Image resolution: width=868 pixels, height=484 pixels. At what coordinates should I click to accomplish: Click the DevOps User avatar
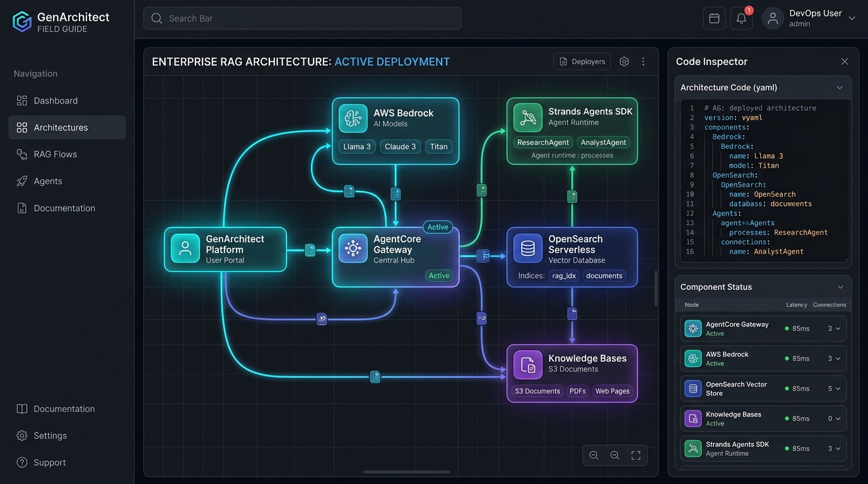773,18
